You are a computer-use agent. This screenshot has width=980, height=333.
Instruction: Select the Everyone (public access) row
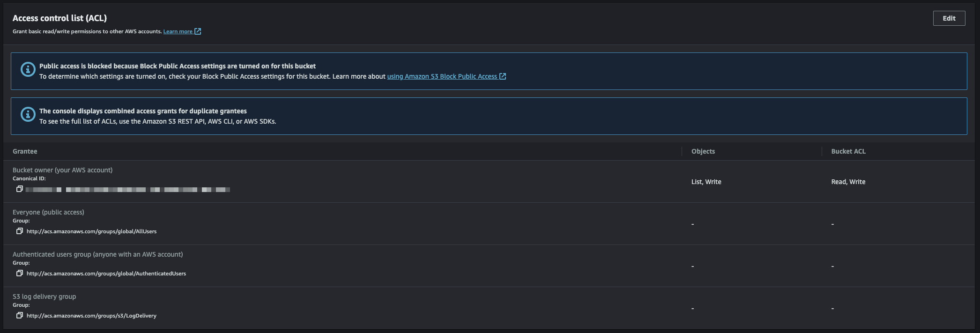click(489, 224)
